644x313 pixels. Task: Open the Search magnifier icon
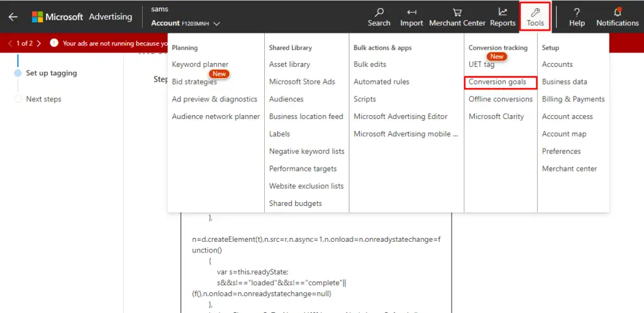pos(379,12)
